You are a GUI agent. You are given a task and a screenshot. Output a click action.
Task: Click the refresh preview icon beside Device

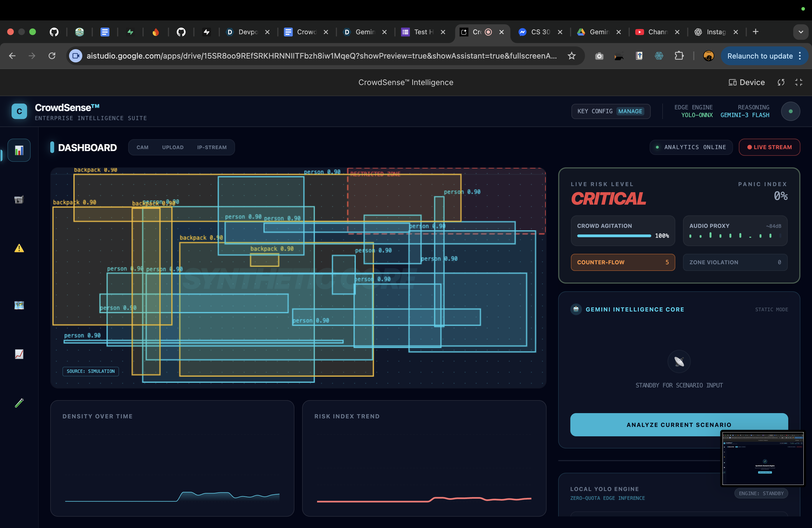[x=781, y=83]
